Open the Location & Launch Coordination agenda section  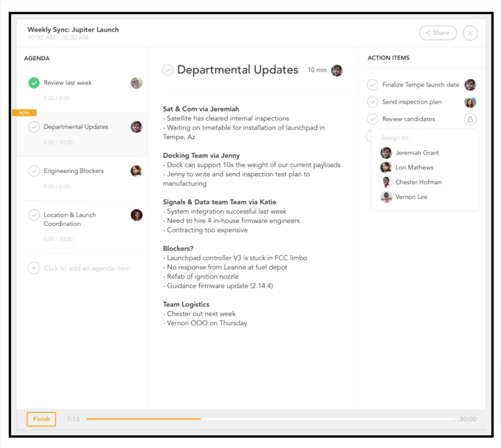coord(70,219)
